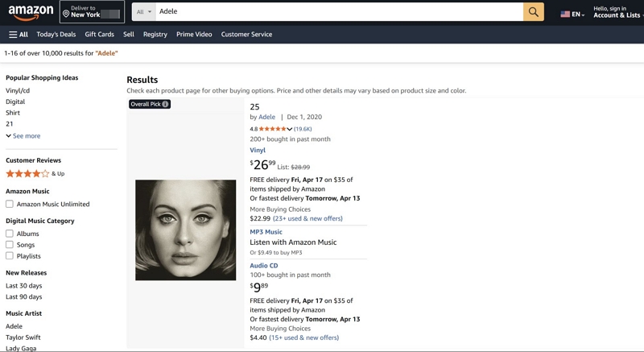
Task: Select MP3 Music format link
Action: pyautogui.click(x=266, y=232)
